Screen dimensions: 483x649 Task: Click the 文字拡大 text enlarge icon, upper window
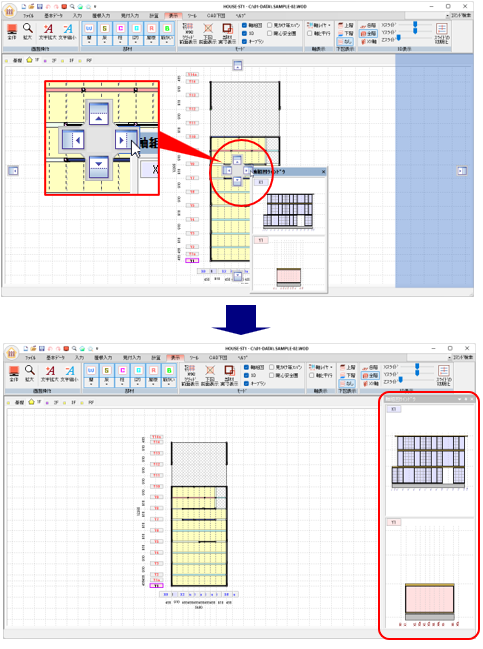48,32
